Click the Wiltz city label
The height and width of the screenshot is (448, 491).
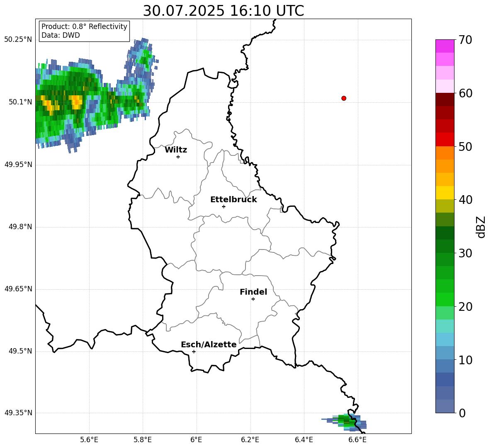pos(176,150)
